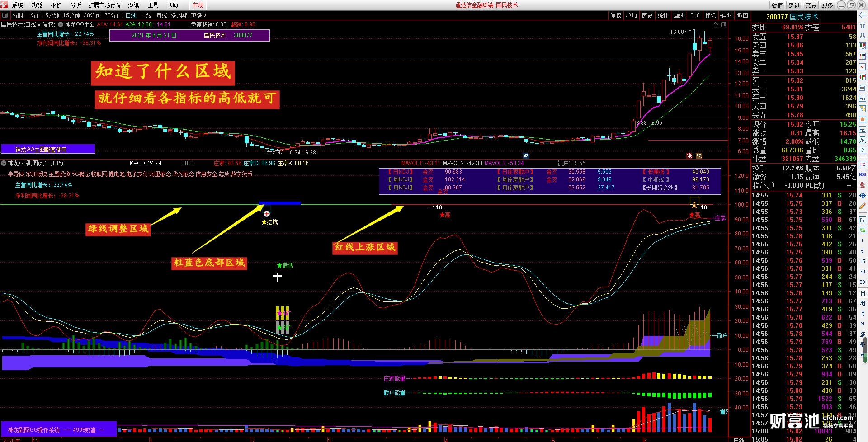Click the 返回 return button

pyautogui.click(x=743, y=15)
